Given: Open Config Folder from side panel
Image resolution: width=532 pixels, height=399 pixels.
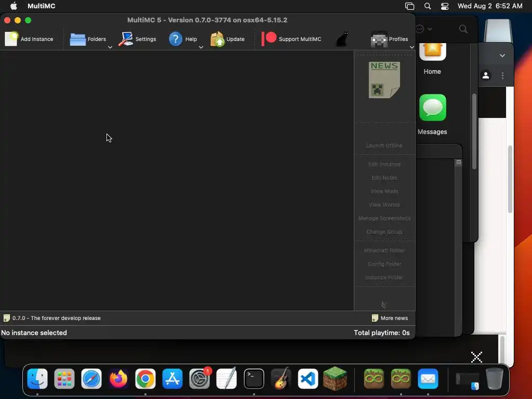Looking at the screenshot, I should pos(384,264).
